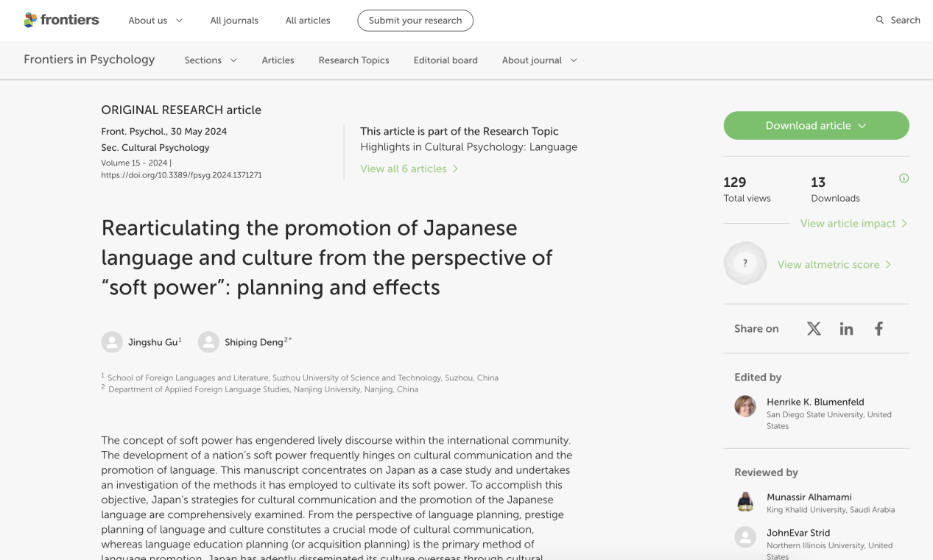Image resolution: width=933 pixels, height=560 pixels.
Task: Share article on X (Twitter)
Action: pyautogui.click(x=814, y=329)
